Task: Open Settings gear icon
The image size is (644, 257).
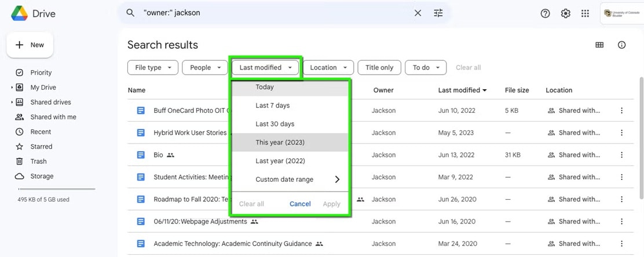Action: click(x=566, y=13)
